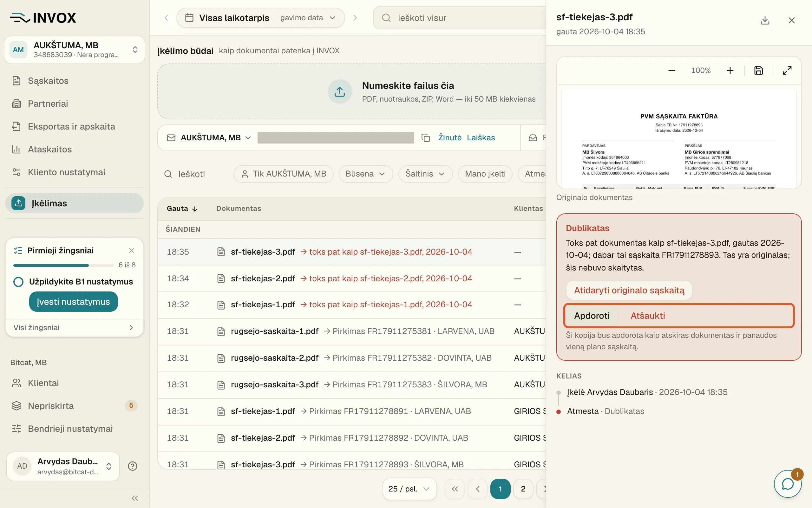Click the Apdoroti button
This screenshot has width=812, height=508.
pos(592,316)
